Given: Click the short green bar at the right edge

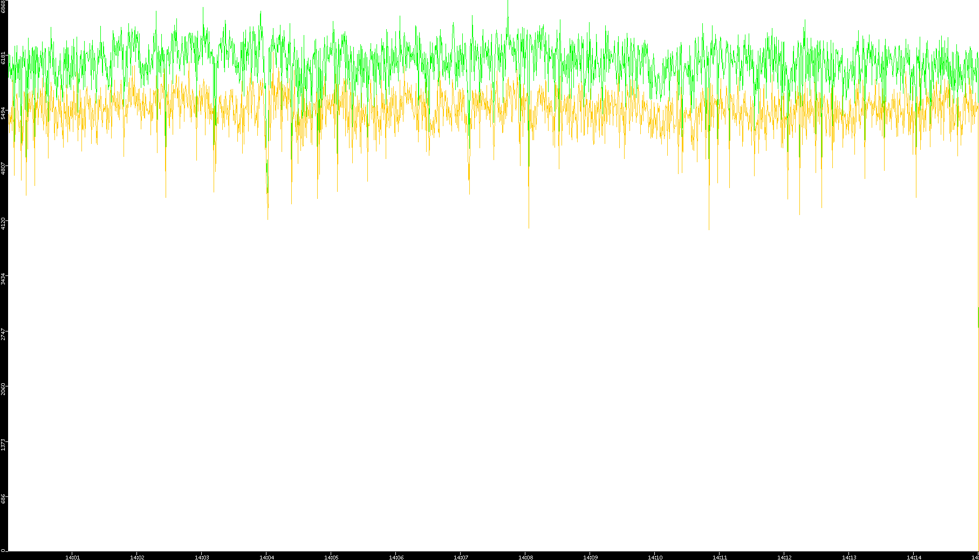Looking at the screenshot, I should (x=978, y=317).
